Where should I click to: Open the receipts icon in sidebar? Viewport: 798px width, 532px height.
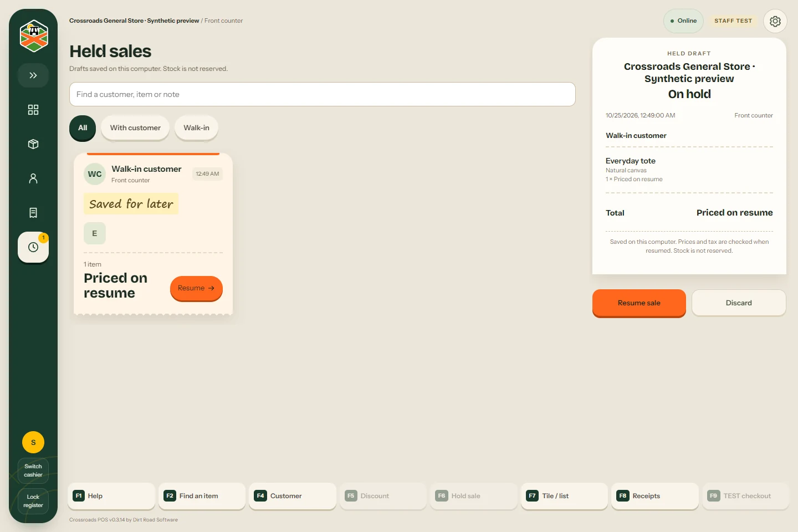pyautogui.click(x=33, y=213)
